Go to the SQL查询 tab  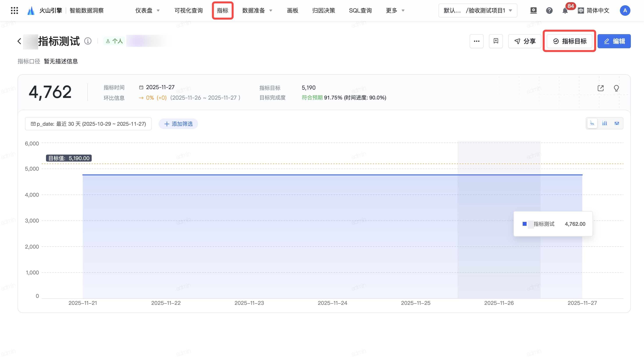pyautogui.click(x=360, y=11)
